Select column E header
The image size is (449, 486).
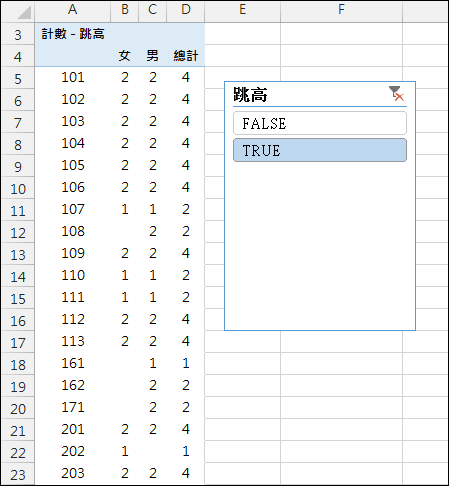[x=243, y=10]
